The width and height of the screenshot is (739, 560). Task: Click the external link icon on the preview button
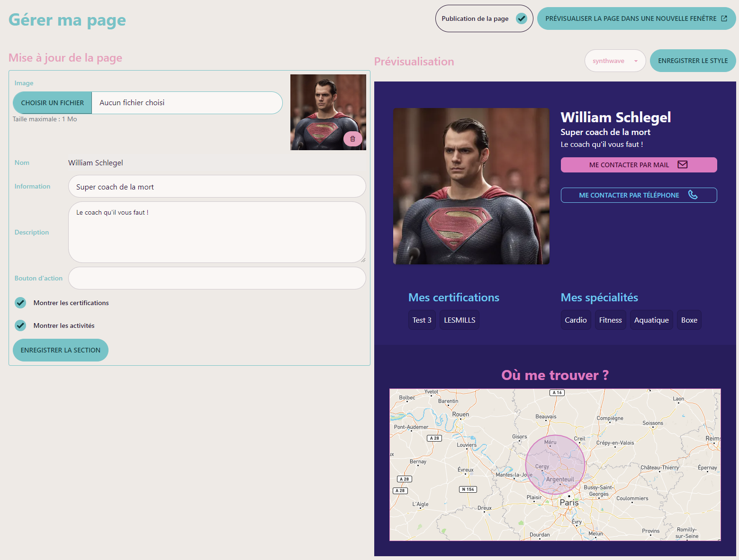(724, 18)
